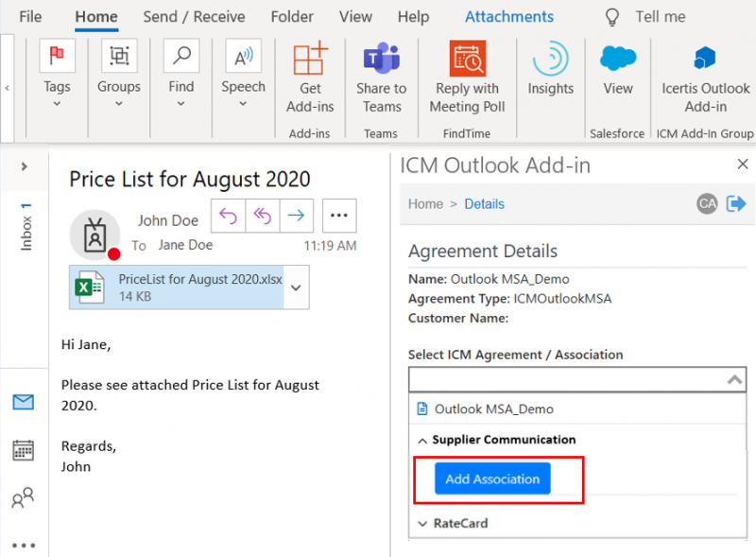Click the Forward arrow on the email
The width and height of the screenshot is (756, 557).
click(299, 217)
